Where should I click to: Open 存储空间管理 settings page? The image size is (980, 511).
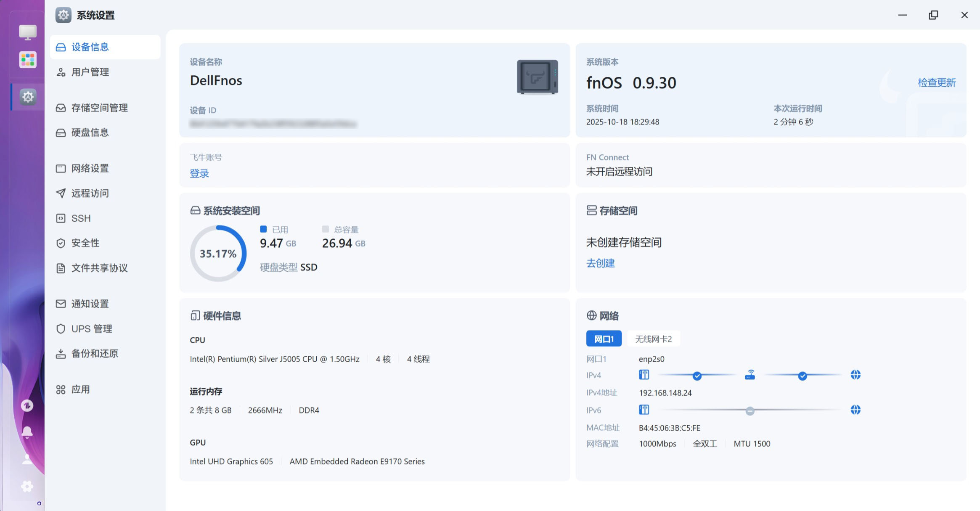click(99, 108)
